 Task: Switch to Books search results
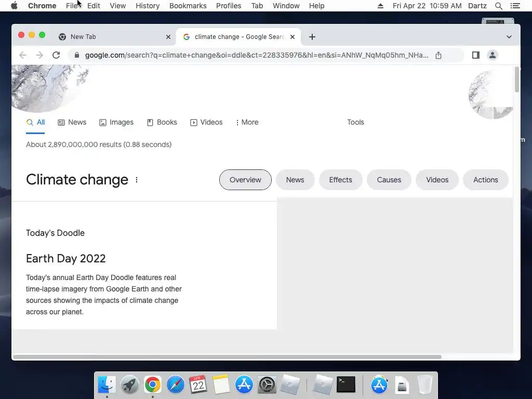point(162,122)
